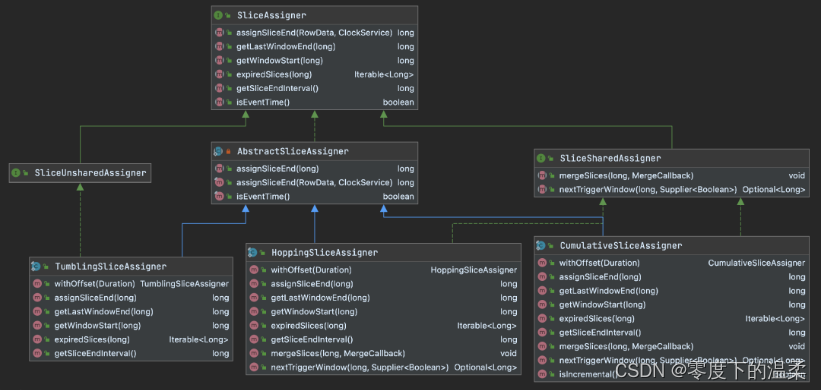The width and height of the screenshot is (822, 390).
Task: Click method icon of getWindowStart(long) in HoppingSliceAssigner
Action: 254,311
